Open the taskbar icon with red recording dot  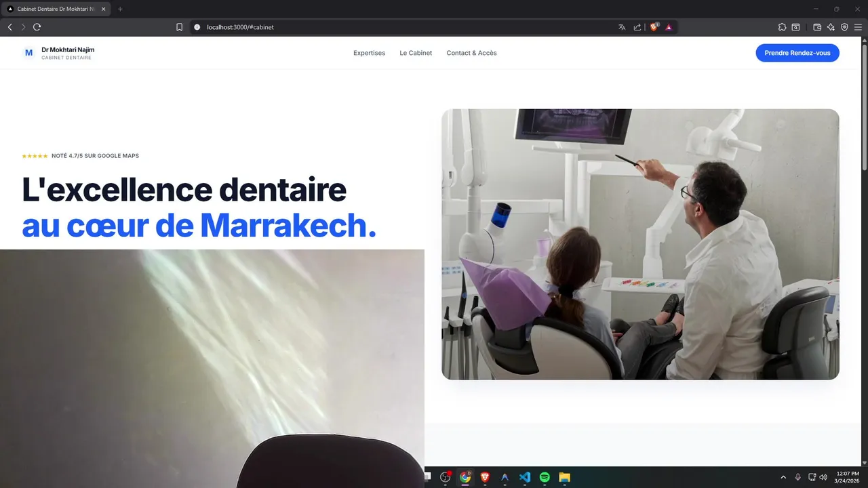(x=446, y=477)
